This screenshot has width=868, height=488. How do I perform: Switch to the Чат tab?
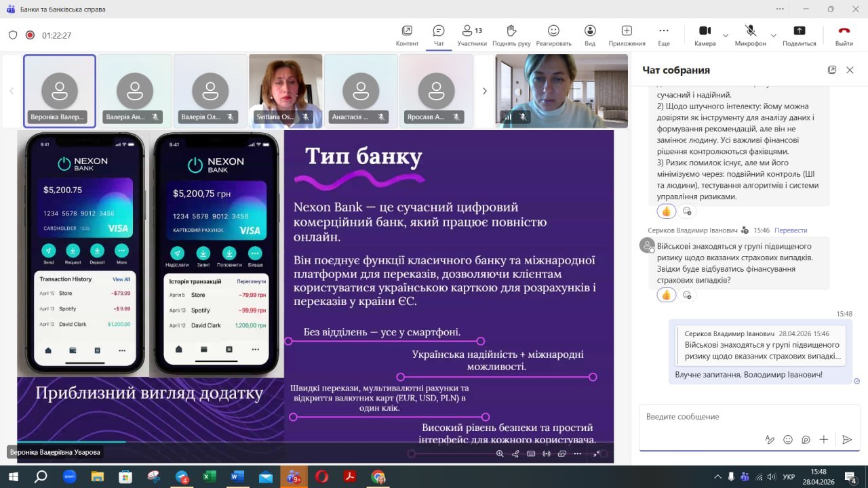pyautogui.click(x=439, y=35)
